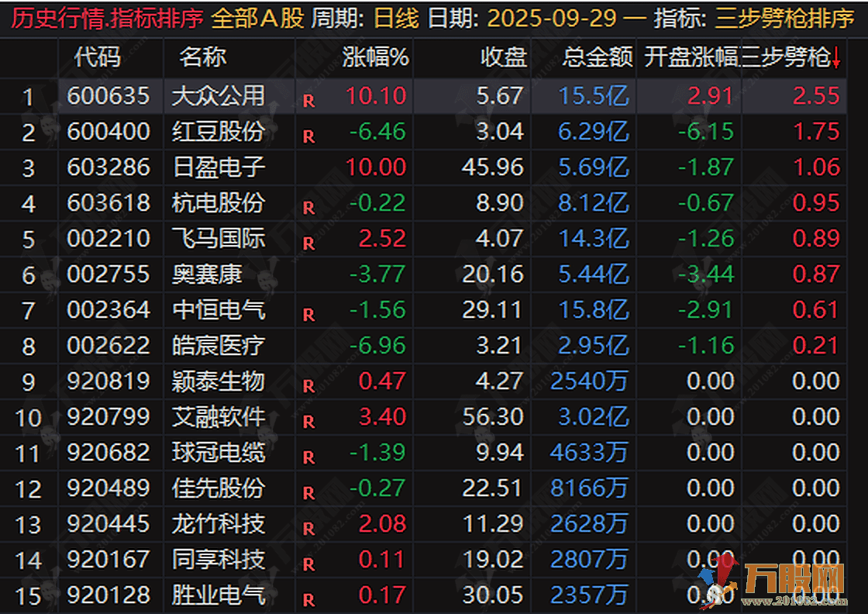This screenshot has height=614, width=868.
Task: Open stock 日盈电子 by name
Action: click(219, 167)
